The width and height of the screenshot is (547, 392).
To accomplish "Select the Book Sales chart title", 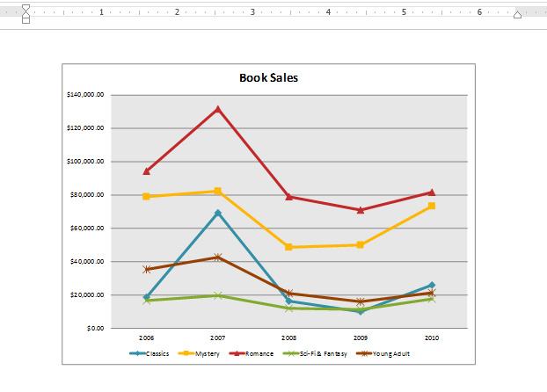I will point(268,77).
